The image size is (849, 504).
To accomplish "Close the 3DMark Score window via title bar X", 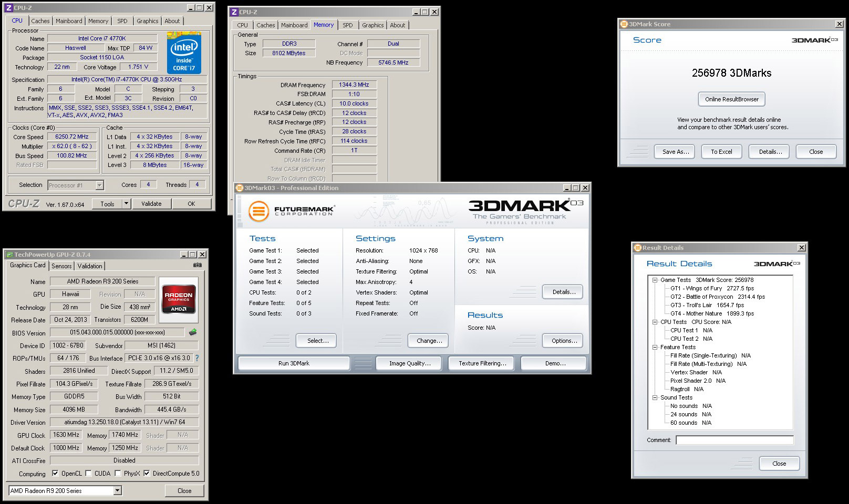I will [x=839, y=24].
